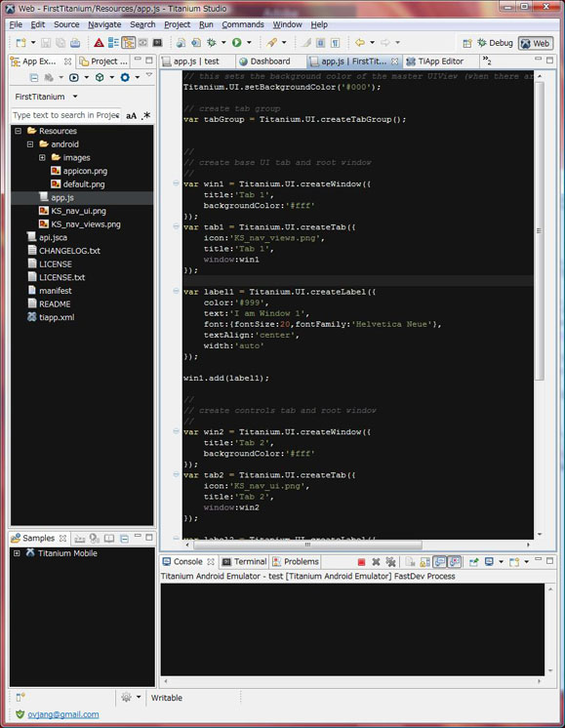Click the Print toolbar icon
565x728 pixels.
(x=75, y=43)
